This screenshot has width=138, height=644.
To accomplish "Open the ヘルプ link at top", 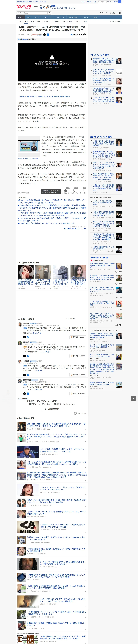I will (x=94, y=2).
